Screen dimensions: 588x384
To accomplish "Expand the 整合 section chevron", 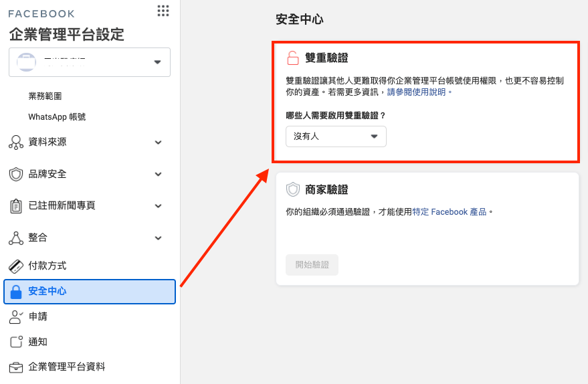I will click(159, 237).
